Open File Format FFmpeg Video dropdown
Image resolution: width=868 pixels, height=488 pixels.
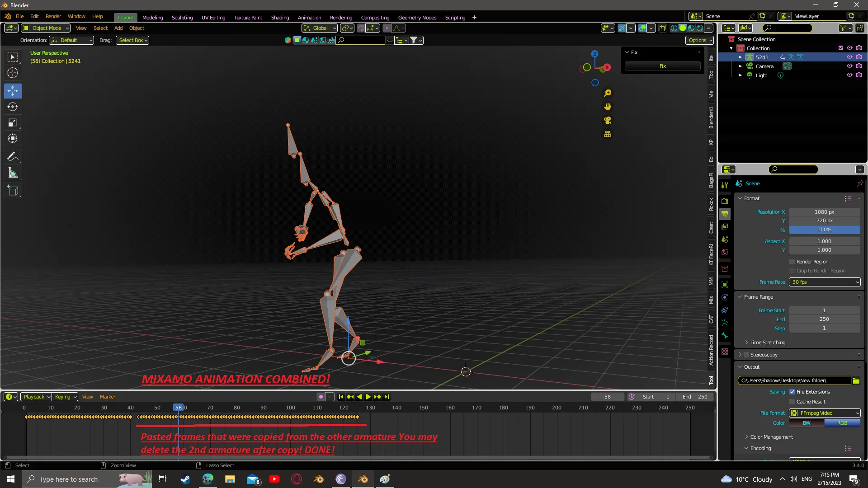click(x=825, y=413)
